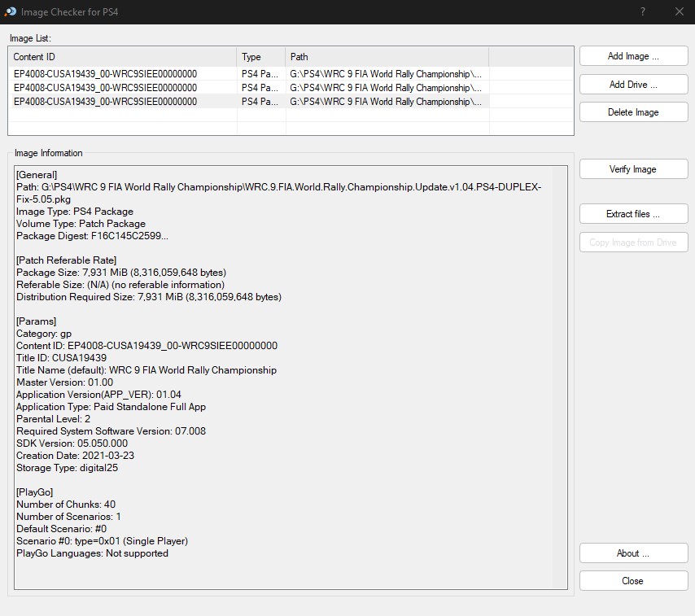Click the 'Application Version(APP_VER): 01.04' line
Screen dimensions: 695x616
(x=98, y=395)
